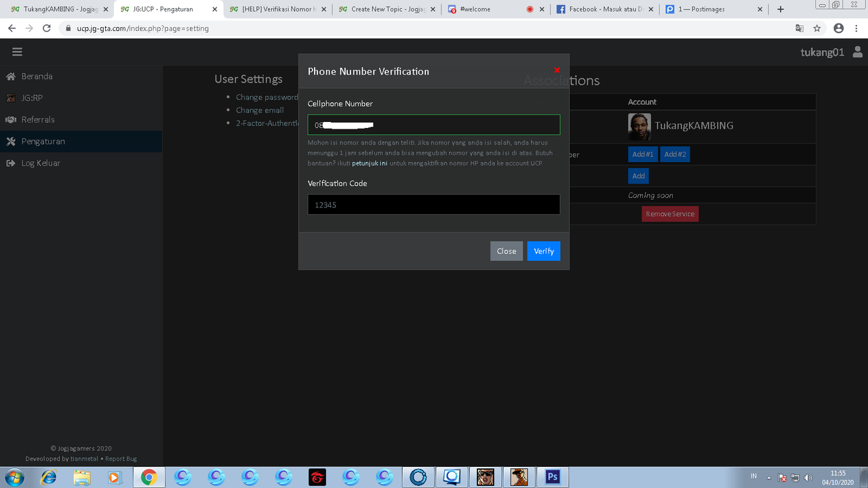The height and width of the screenshot is (488, 868).
Task: Open the tianmetal developer link in footer
Action: tap(83, 459)
